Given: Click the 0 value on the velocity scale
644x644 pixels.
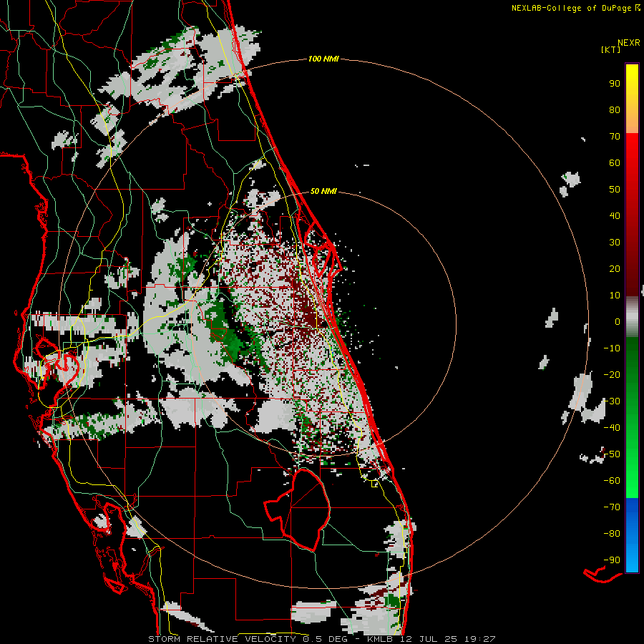Looking at the screenshot, I should point(618,322).
